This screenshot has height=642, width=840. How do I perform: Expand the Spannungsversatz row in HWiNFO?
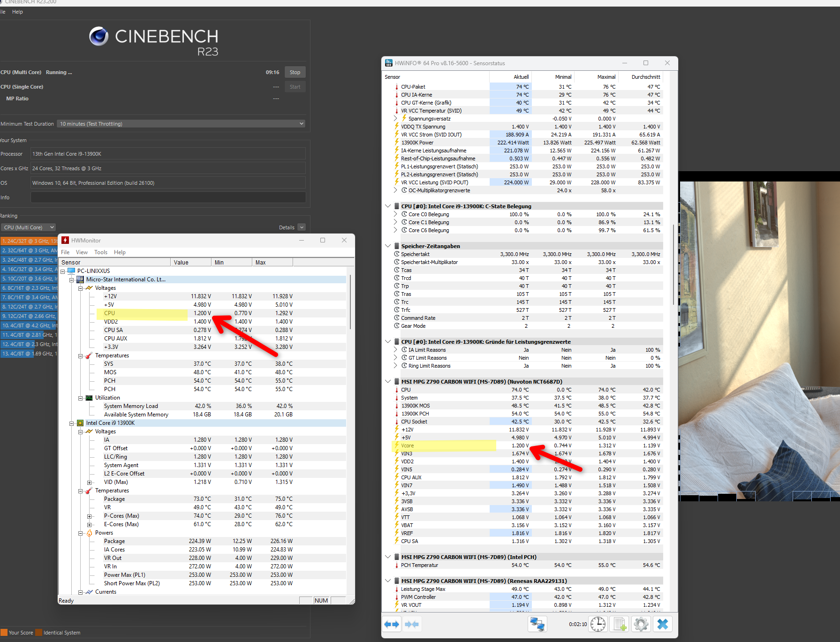(396, 119)
